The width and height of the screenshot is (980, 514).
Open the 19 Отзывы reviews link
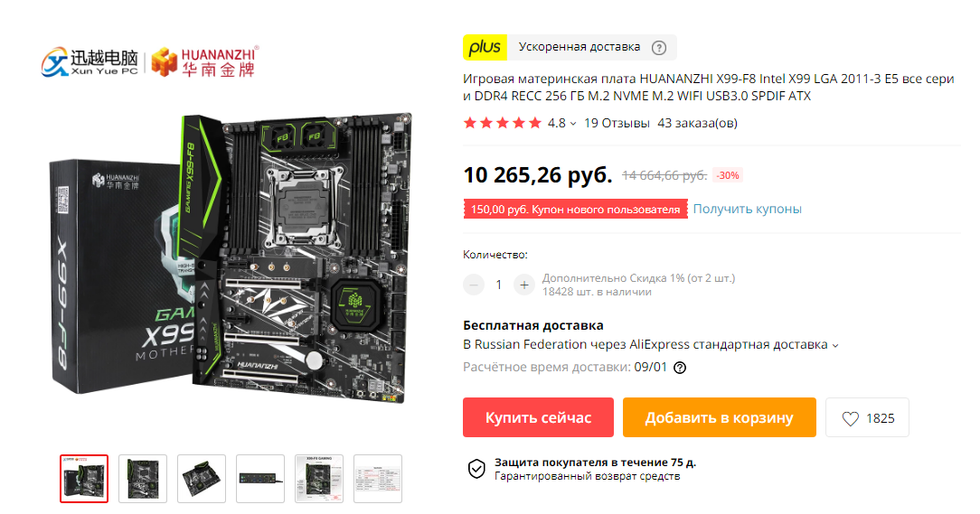click(x=617, y=123)
